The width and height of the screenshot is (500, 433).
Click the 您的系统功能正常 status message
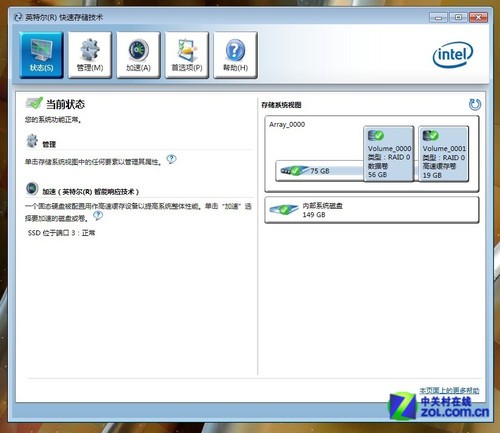point(53,120)
